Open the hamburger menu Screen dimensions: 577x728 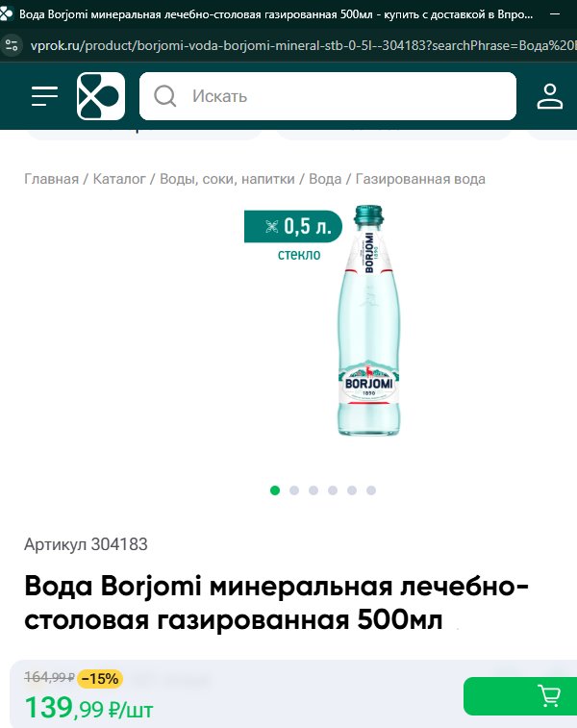[44, 96]
